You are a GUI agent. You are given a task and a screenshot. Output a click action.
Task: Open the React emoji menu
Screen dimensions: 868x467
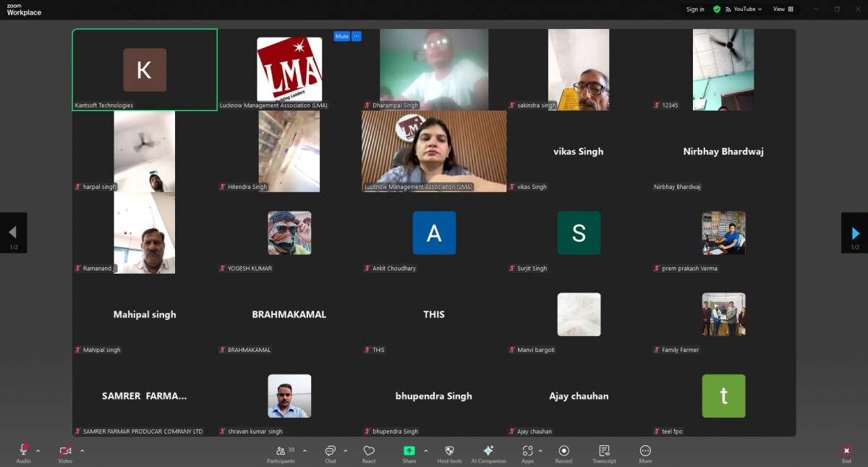[x=369, y=454]
